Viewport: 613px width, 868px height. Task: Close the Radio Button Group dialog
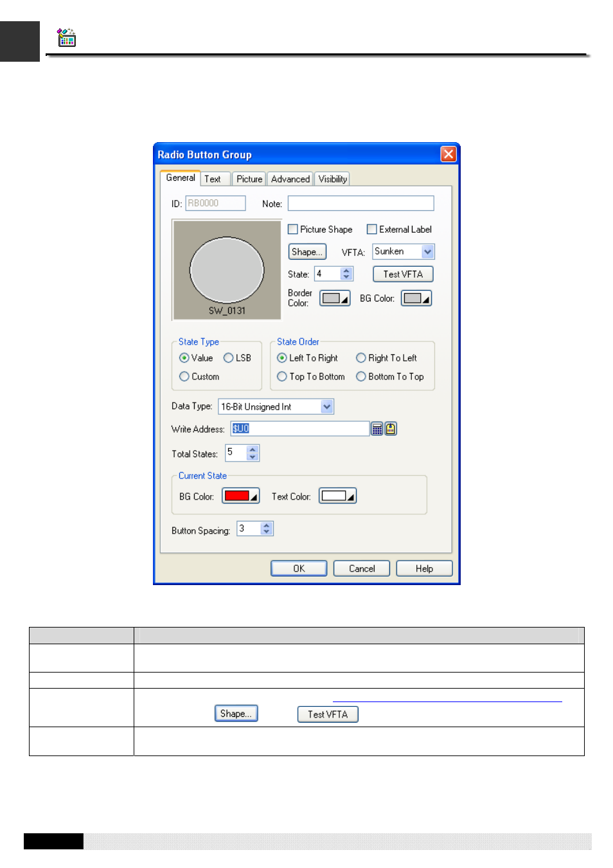[449, 154]
